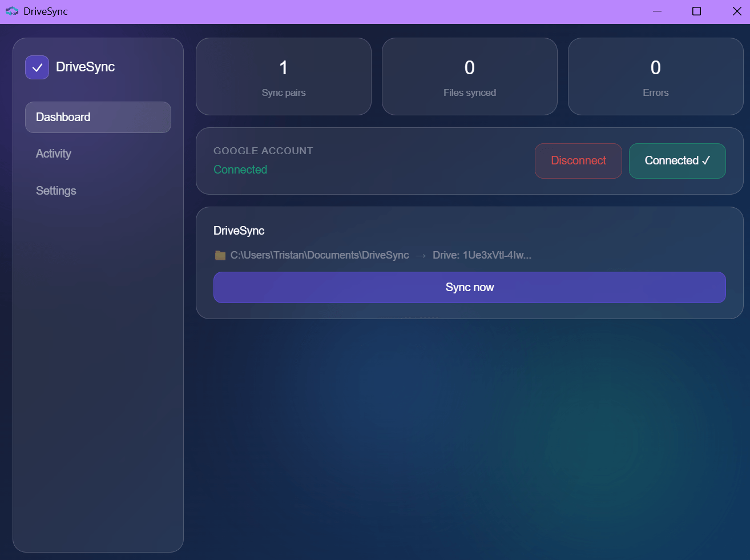The height and width of the screenshot is (560, 750).
Task: Disconnect the Google account
Action: pyautogui.click(x=578, y=161)
